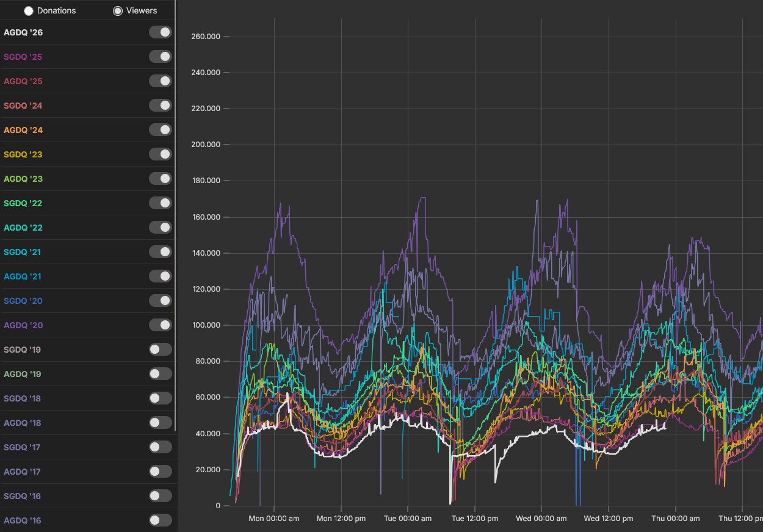This screenshot has height=532, width=763.
Task: Show the SGDQ '18 series
Action: click(161, 398)
